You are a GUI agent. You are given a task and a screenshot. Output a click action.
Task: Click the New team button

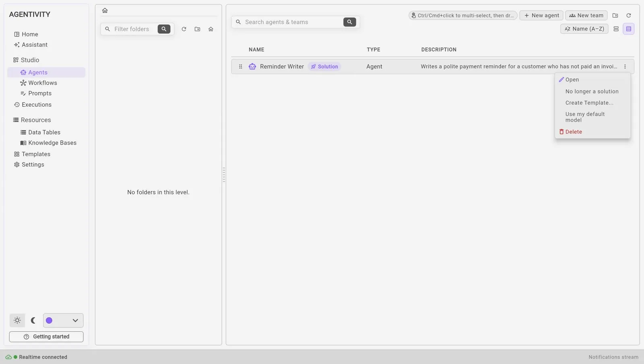[586, 15]
